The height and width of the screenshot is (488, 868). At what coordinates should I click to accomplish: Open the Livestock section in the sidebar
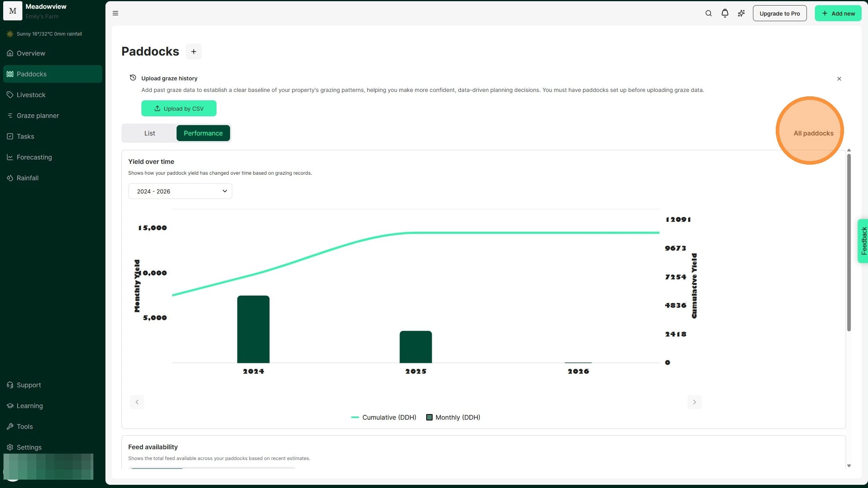tap(31, 95)
